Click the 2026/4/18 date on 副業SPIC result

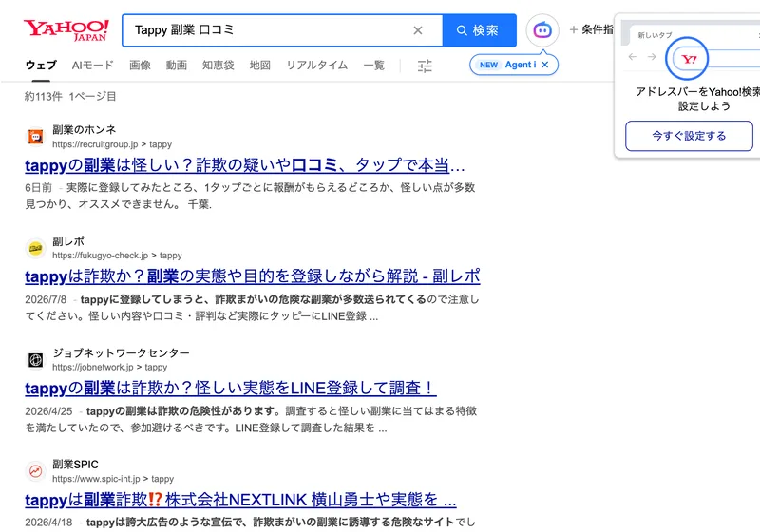pos(48,522)
